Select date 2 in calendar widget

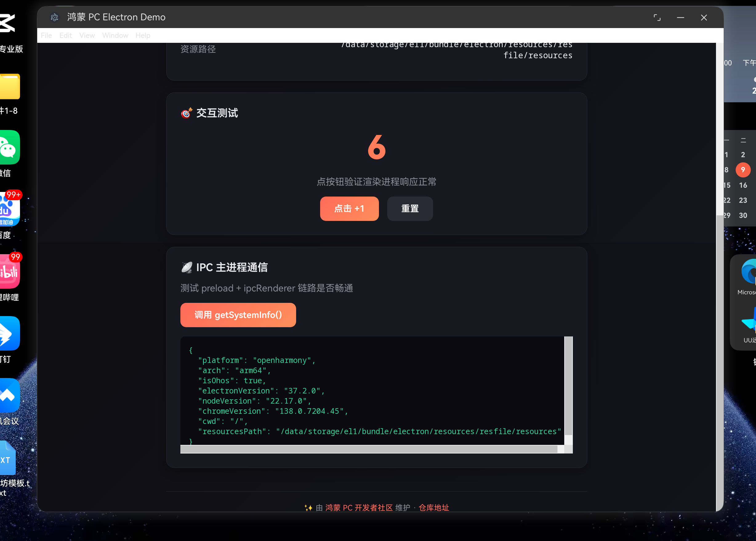click(743, 155)
